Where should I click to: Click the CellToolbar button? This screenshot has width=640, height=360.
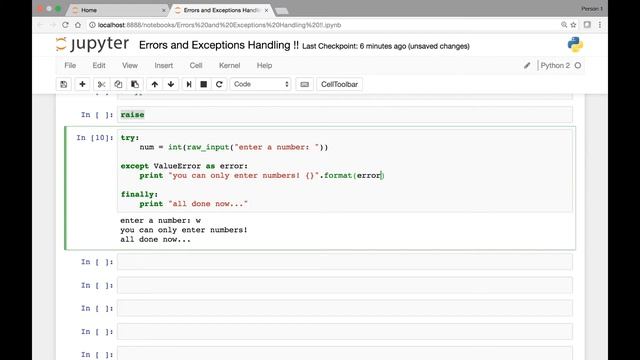point(339,84)
